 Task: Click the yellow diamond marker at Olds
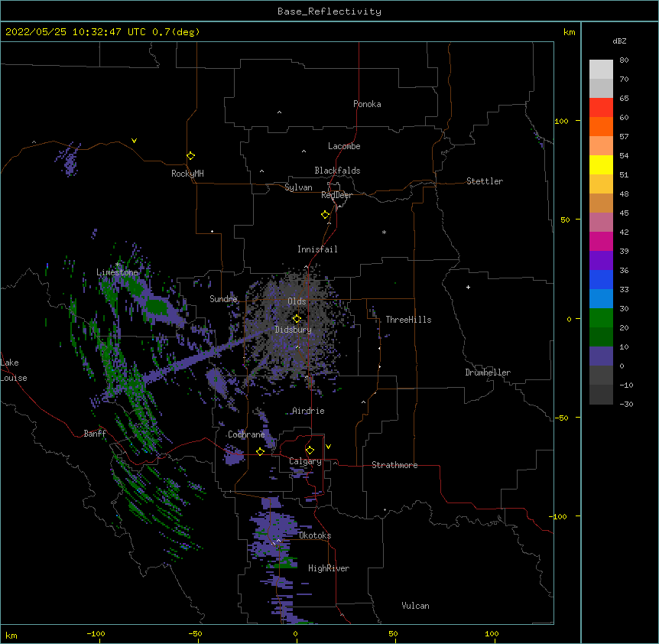click(297, 318)
